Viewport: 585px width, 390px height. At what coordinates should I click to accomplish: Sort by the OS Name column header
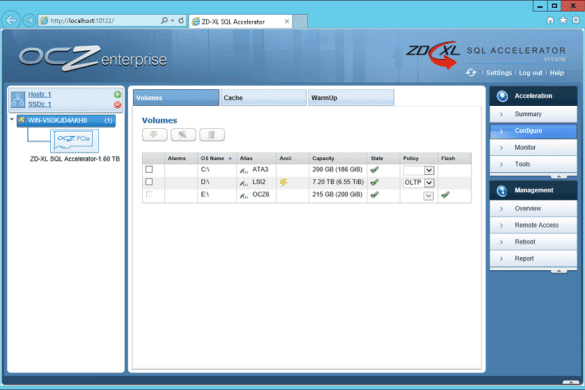(216, 158)
